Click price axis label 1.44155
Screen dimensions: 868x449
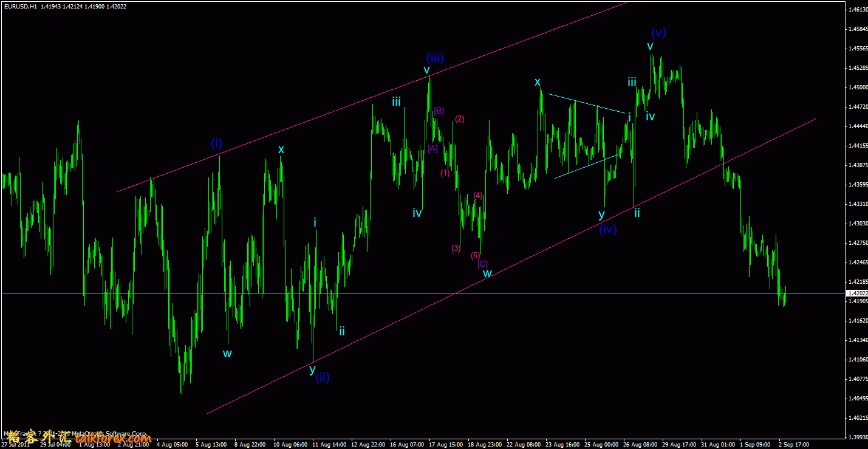click(857, 146)
